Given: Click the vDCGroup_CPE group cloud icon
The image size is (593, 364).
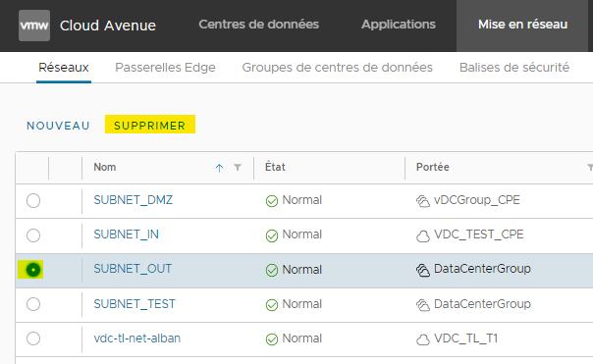Looking at the screenshot, I should pos(423,201).
